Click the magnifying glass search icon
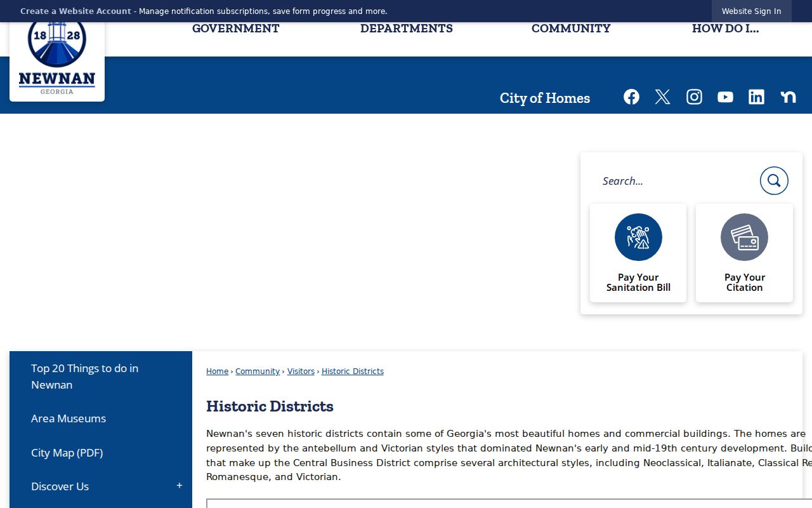Viewport: 812px width, 508px height. pyautogui.click(x=774, y=181)
